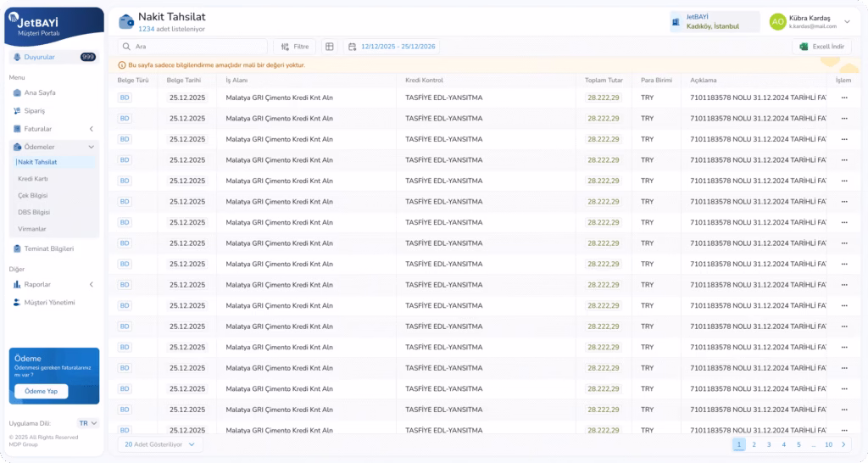The width and height of the screenshot is (868, 463).
Task: Open the TR language dropdown
Action: (88, 422)
